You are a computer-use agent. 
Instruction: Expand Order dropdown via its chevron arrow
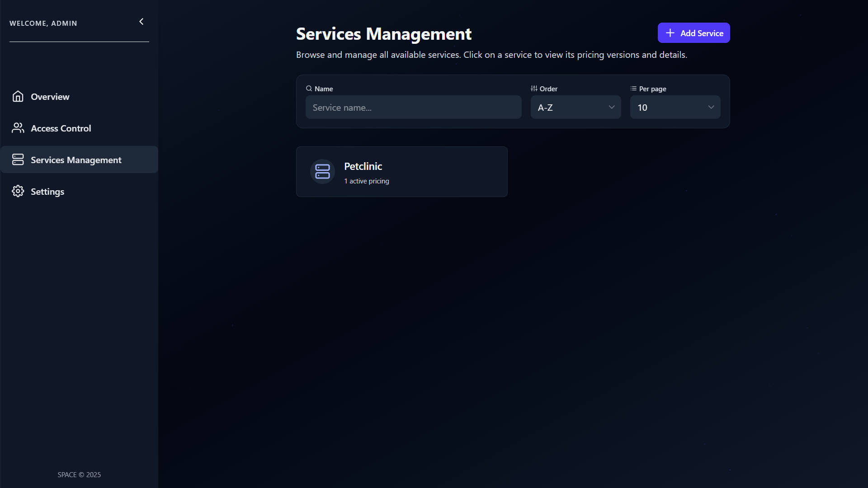pos(611,108)
